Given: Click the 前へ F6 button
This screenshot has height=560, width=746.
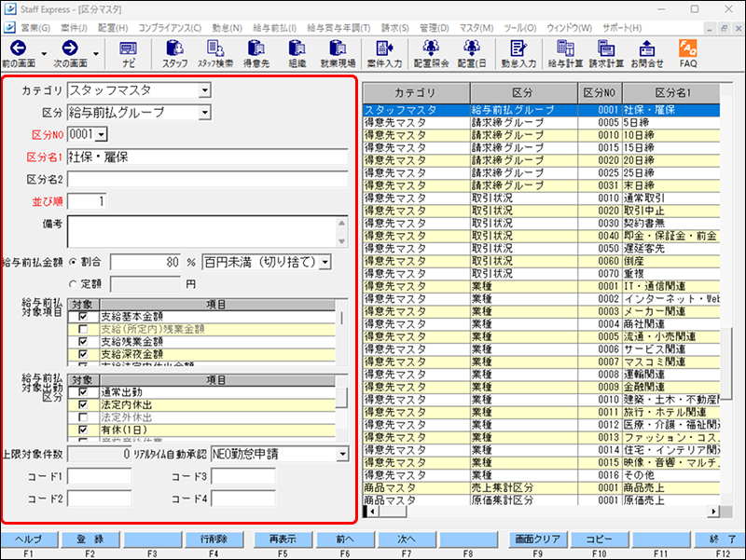Looking at the screenshot, I should pyautogui.click(x=345, y=540).
